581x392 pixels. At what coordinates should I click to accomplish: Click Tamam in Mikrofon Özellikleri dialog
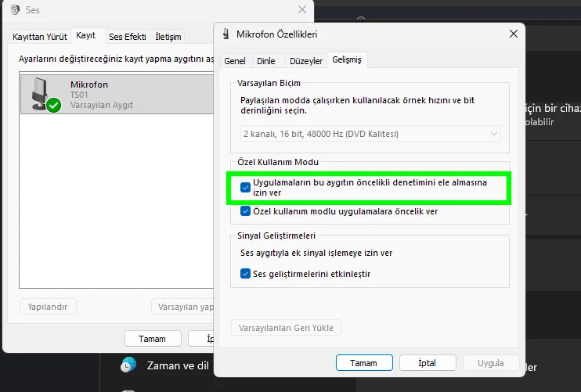pos(364,363)
